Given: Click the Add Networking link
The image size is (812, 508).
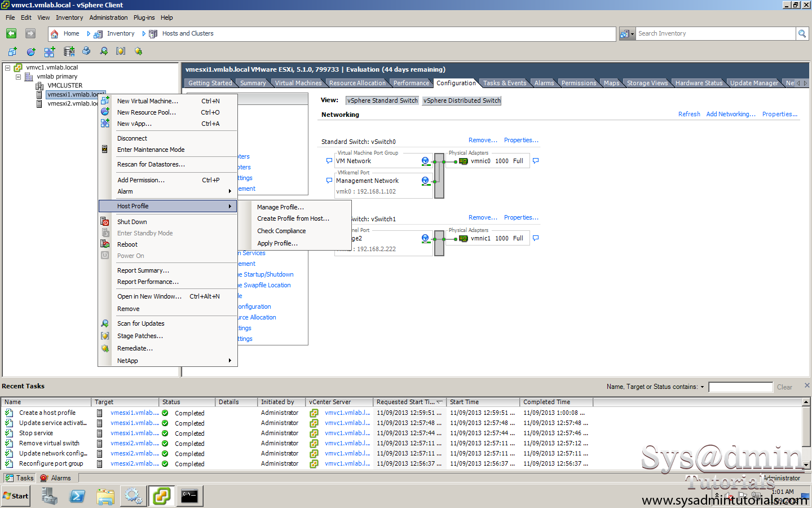Looking at the screenshot, I should [x=731, y=114].
